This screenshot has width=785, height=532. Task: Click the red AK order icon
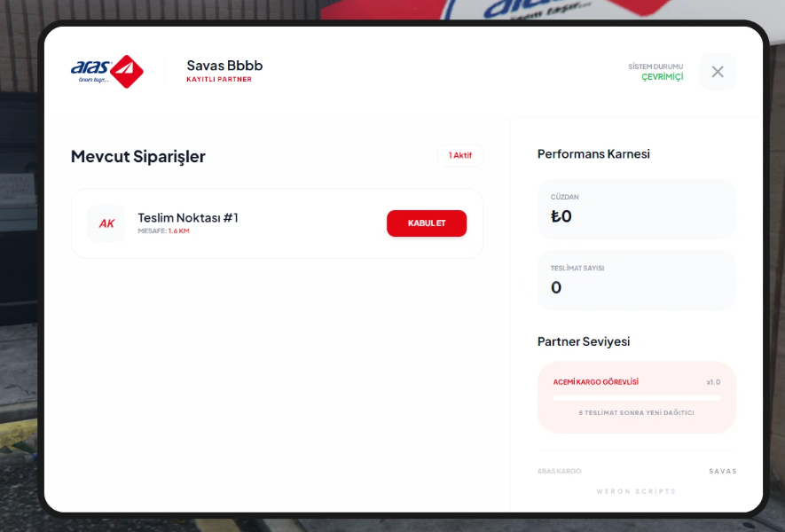106,223
